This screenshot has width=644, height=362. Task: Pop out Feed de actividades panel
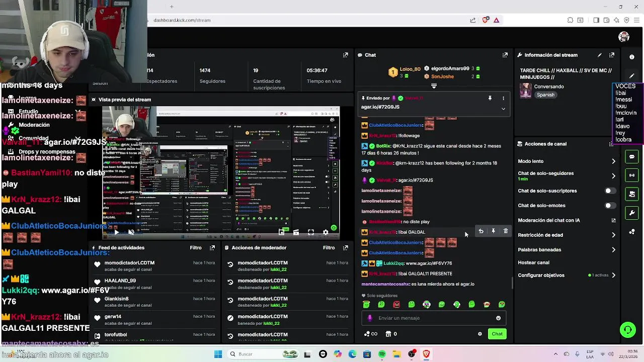(212, 247)
